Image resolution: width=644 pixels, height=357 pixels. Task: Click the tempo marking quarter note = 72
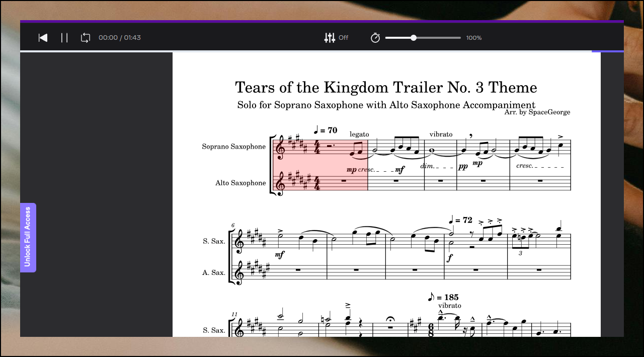tap(460, 220)
